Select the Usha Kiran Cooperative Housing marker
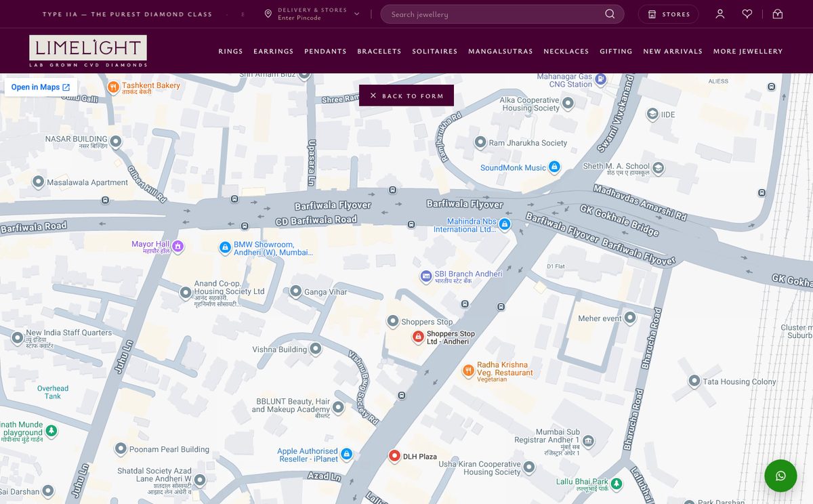This screenshot has width=813, height=504. pos(529,467)
